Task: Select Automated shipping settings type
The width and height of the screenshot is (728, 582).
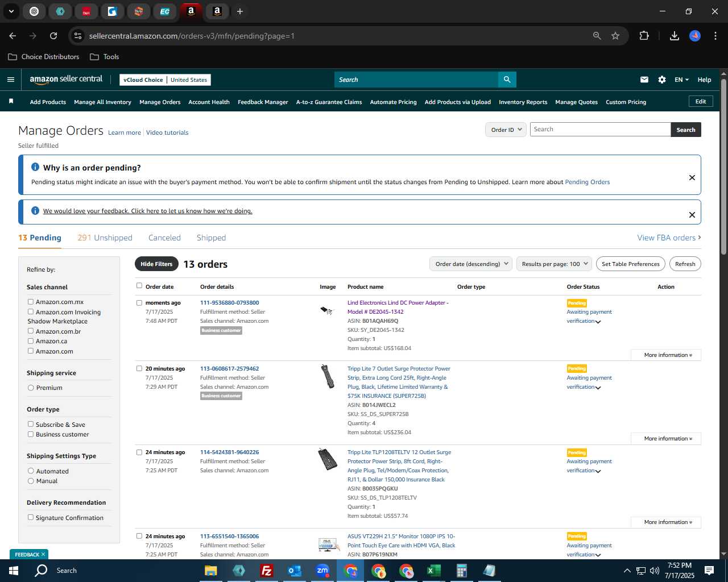Action: click(x=31, y=471)
